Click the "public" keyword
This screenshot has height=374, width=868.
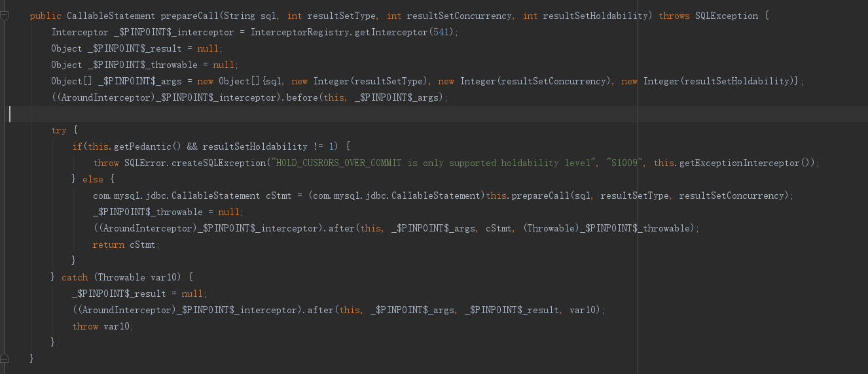(46, 16)
